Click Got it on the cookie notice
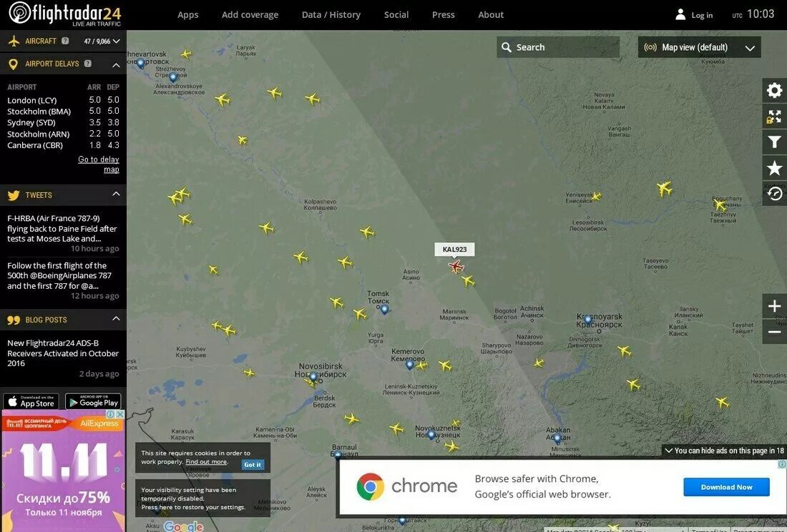 point(253,465)
